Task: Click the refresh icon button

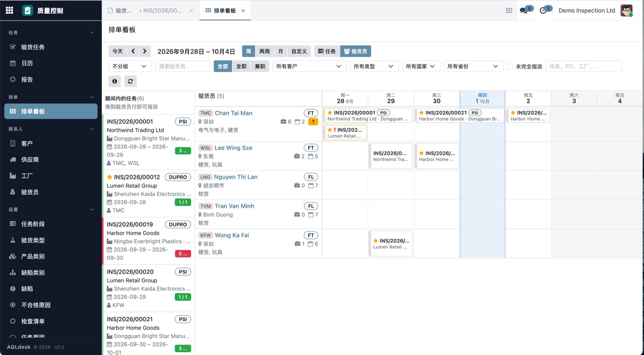Action: tap(130, 81)
